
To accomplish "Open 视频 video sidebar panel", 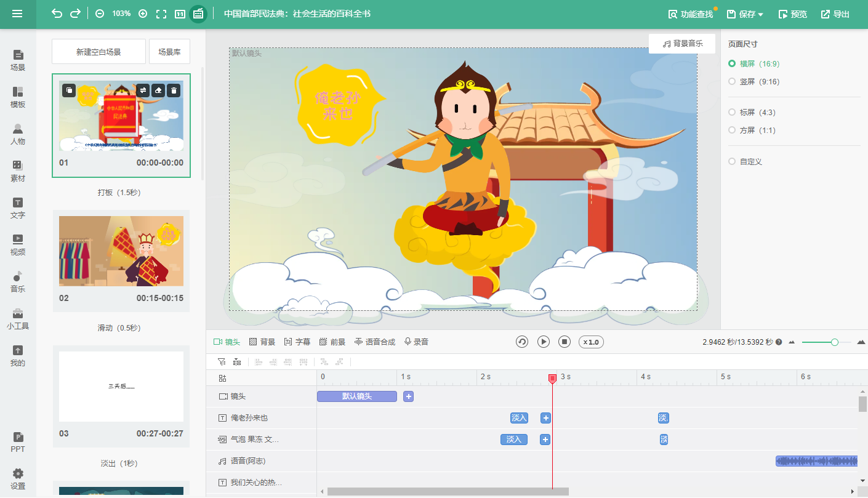I will tap(18, 246).
